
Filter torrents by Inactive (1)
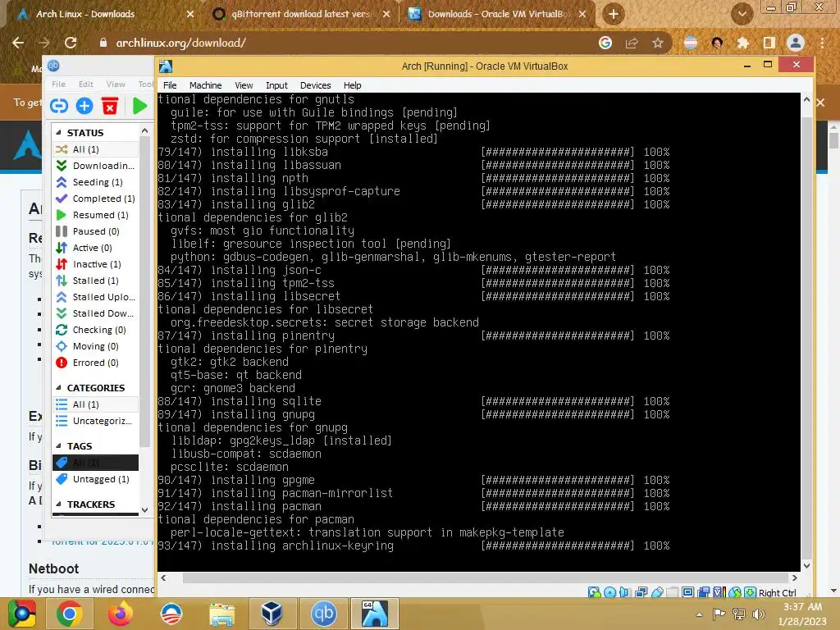point(97,264)
